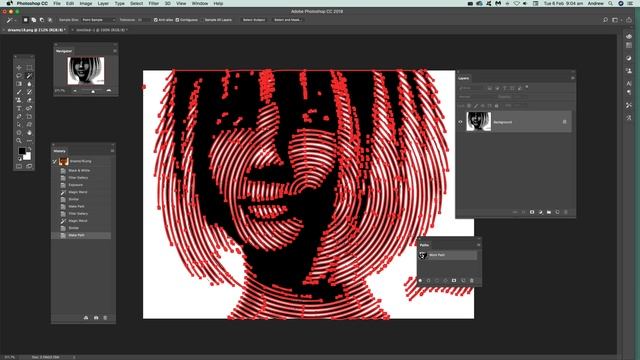Create new path icon in Paths panel
The height and width of the screenshot is (360, 640).
[463, 280]
